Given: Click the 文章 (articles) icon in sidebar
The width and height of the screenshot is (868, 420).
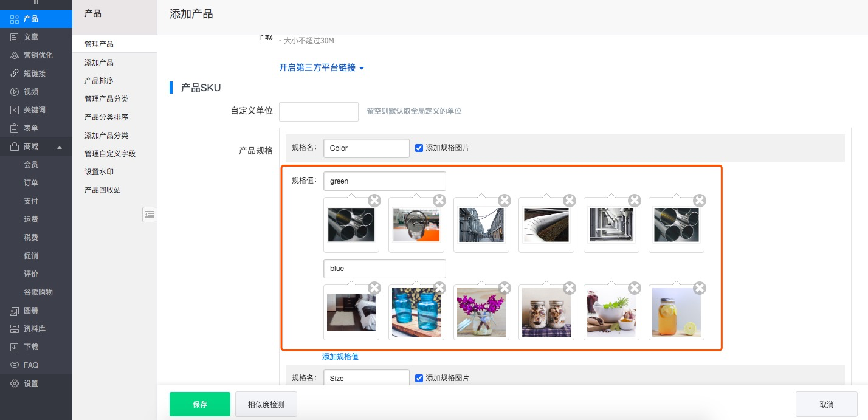Looking at the screenshot, I should [15, 37].
